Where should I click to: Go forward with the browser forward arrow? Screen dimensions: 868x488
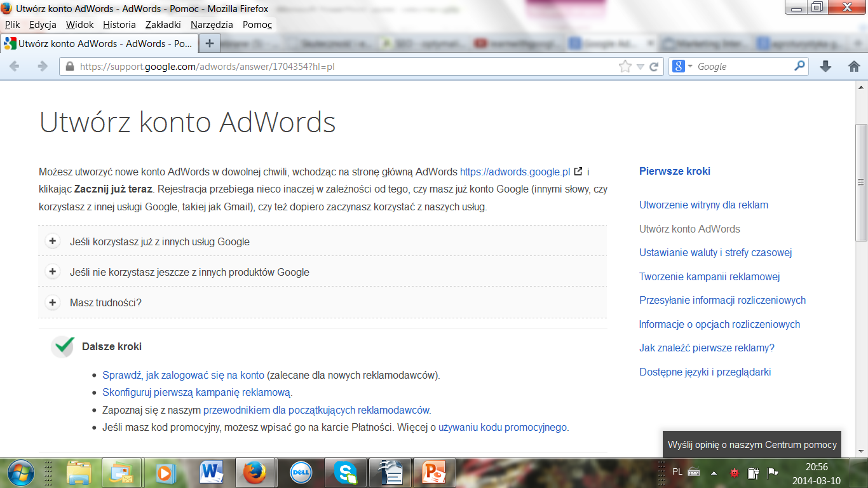click(x=43, y=66)
